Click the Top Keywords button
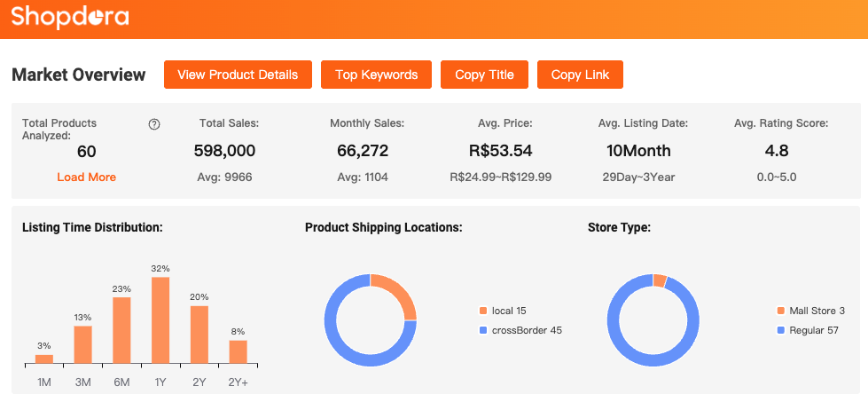The image size is (868, 402). 376,75
